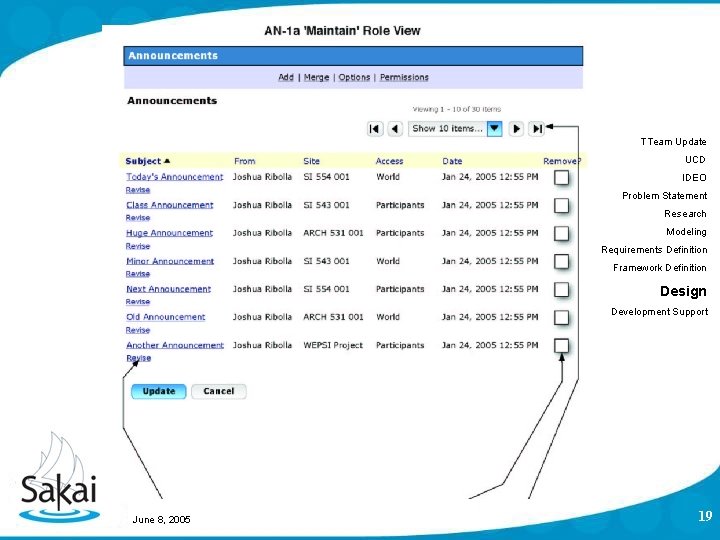Viewport: 720px width, 540px height.
Task: Click the Merge menu link
Action: point(316,77)
